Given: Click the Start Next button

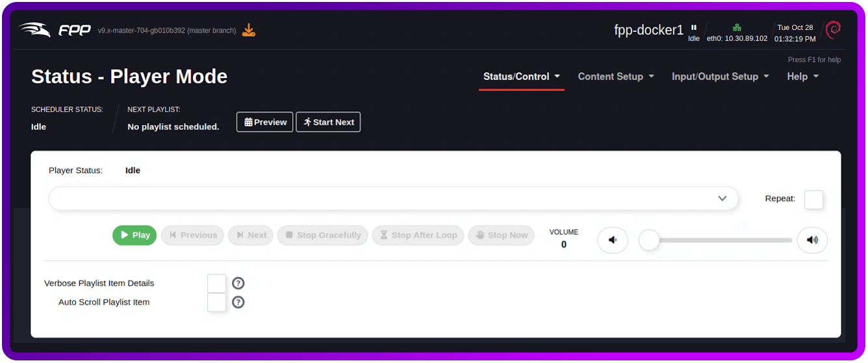Looking at the screenshot, I should 328,122.
